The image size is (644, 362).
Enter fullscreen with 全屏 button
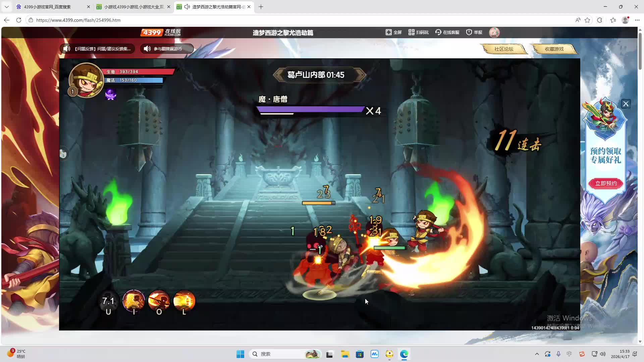click(x=394, y=33)
